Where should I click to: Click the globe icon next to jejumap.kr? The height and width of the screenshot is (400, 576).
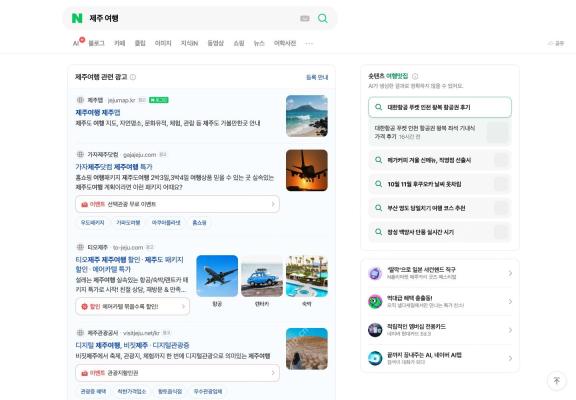pyautogui.click(x=80, y=100)
